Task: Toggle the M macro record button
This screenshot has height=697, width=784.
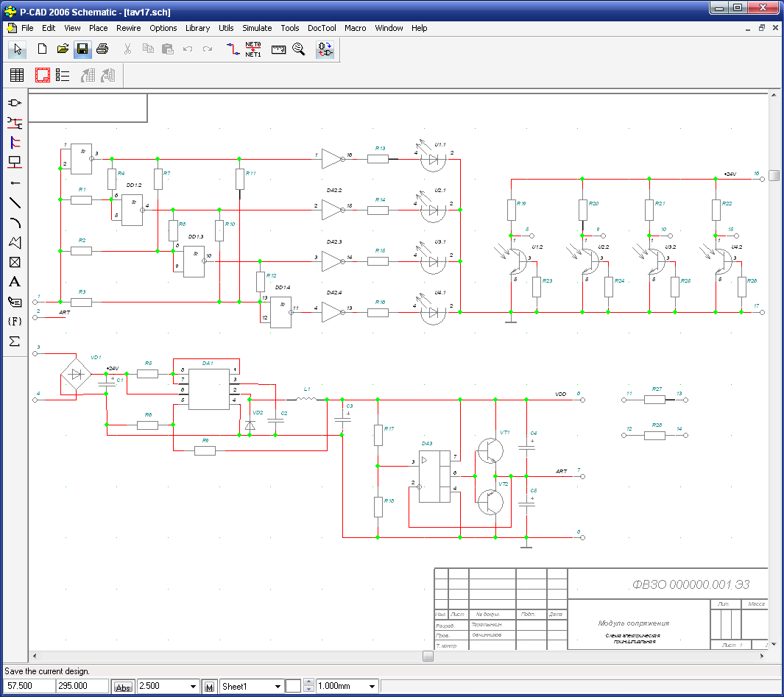Action: 210,687
